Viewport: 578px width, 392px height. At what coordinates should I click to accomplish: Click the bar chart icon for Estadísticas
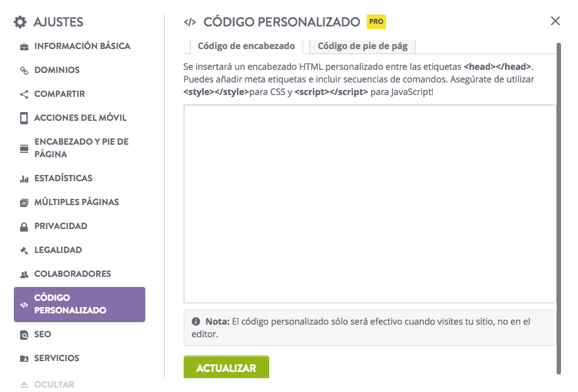pos(24,179)
